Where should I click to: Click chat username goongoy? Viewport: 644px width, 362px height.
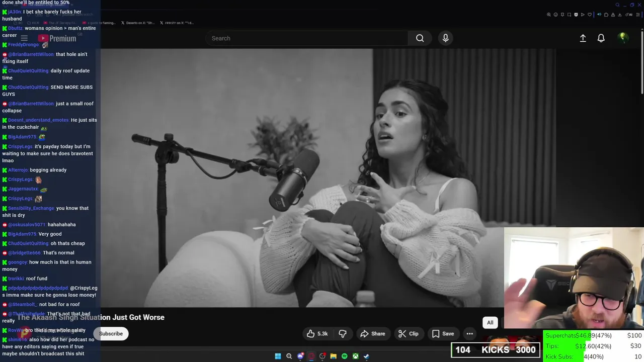coord(18,262)
